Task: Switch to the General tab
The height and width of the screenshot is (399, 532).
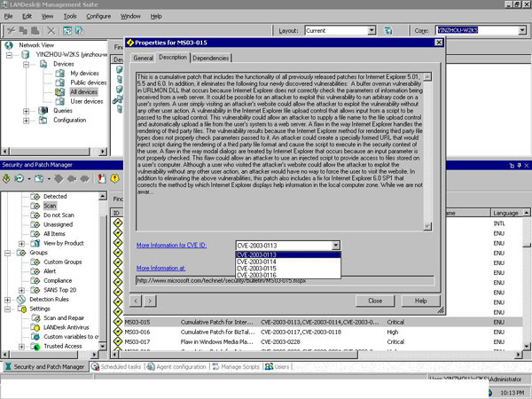Action: pos(143,58)
